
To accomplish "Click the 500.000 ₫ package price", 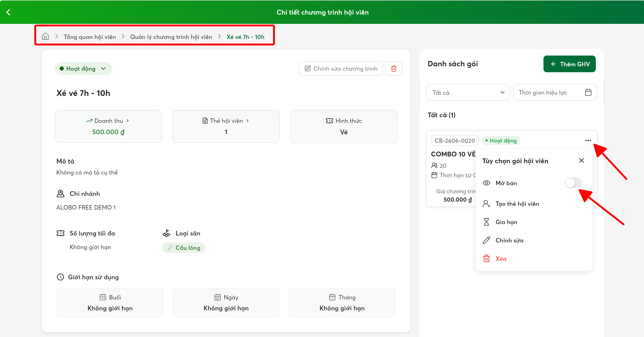I will tap(458, 200).
